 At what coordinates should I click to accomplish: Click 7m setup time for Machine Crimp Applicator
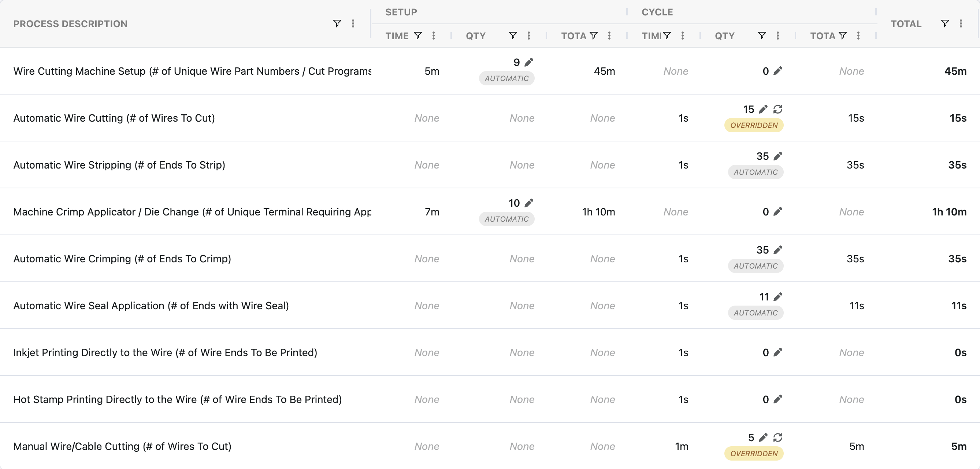[432, 212]
